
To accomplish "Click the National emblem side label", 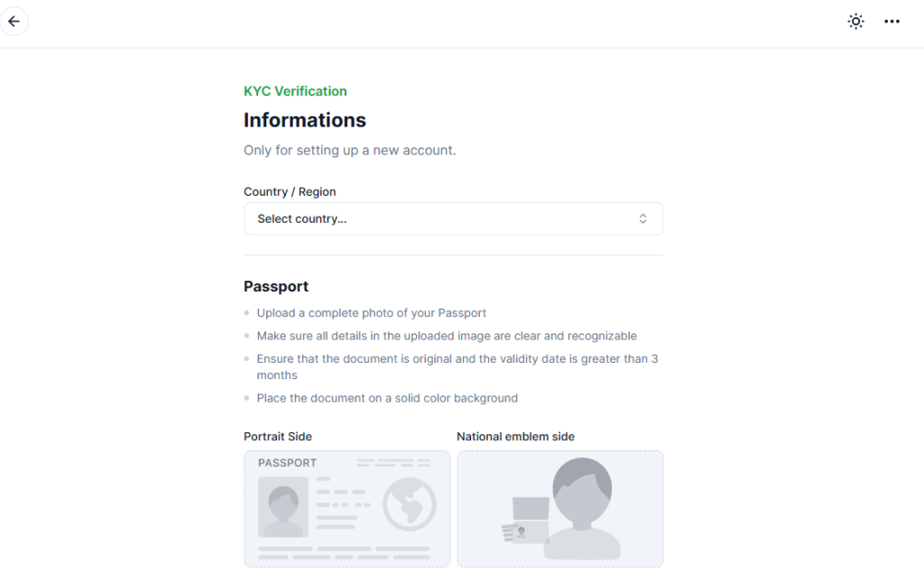I will [515, 437].
